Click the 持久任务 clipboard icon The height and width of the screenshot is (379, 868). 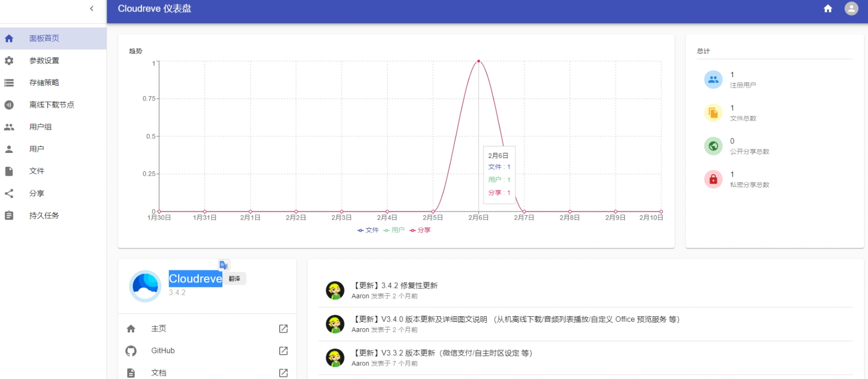tap(9, 216)
